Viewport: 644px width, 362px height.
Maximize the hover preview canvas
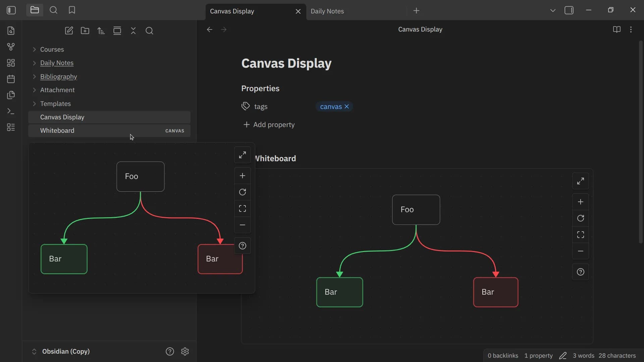(243, 155)
